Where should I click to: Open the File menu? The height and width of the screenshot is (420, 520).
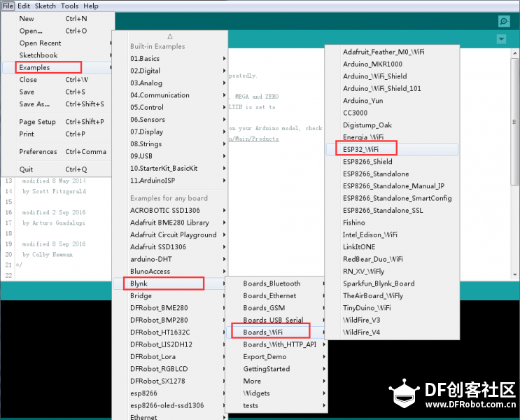[8, 6]
